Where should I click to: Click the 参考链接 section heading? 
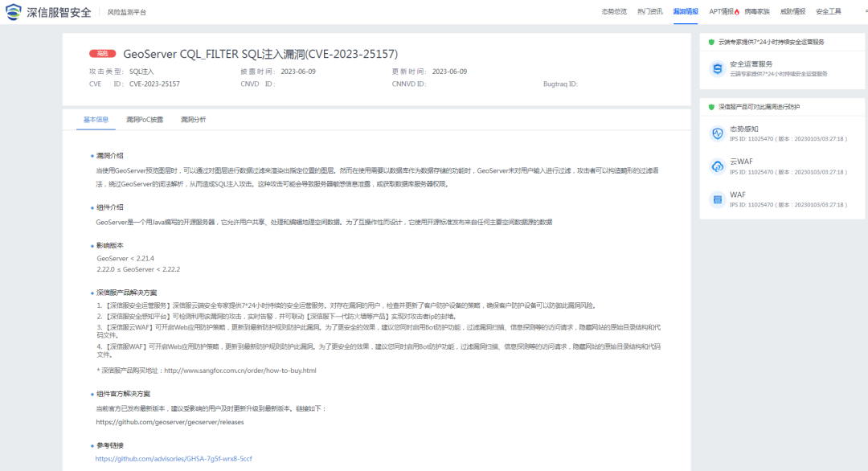[109, 445]
